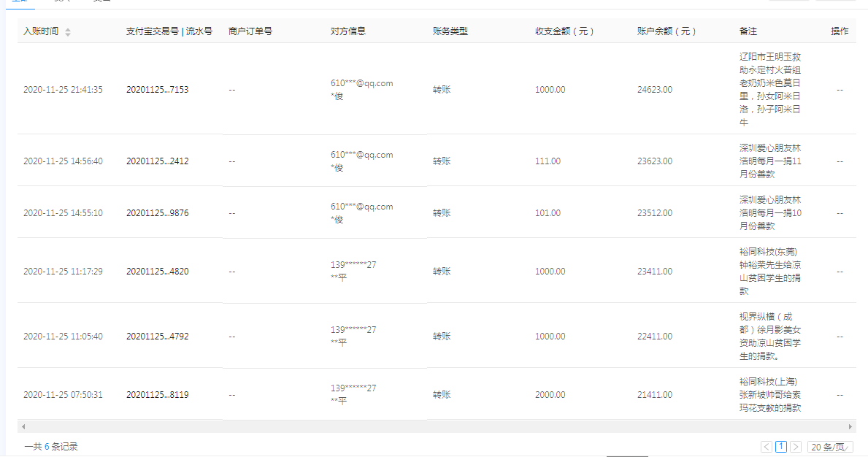Click horizontal scrollbar right arrow
The image size is (868, 457).
pyautogui.click(x=850, y=426)
